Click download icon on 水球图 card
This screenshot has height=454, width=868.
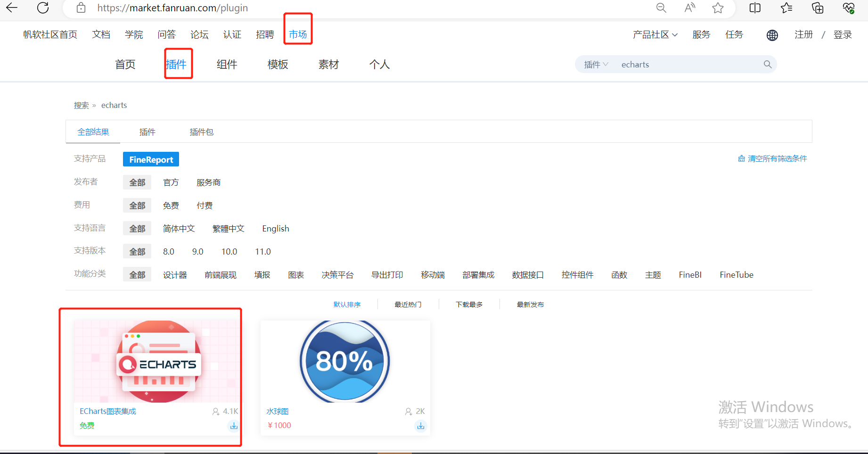point(421,426)
